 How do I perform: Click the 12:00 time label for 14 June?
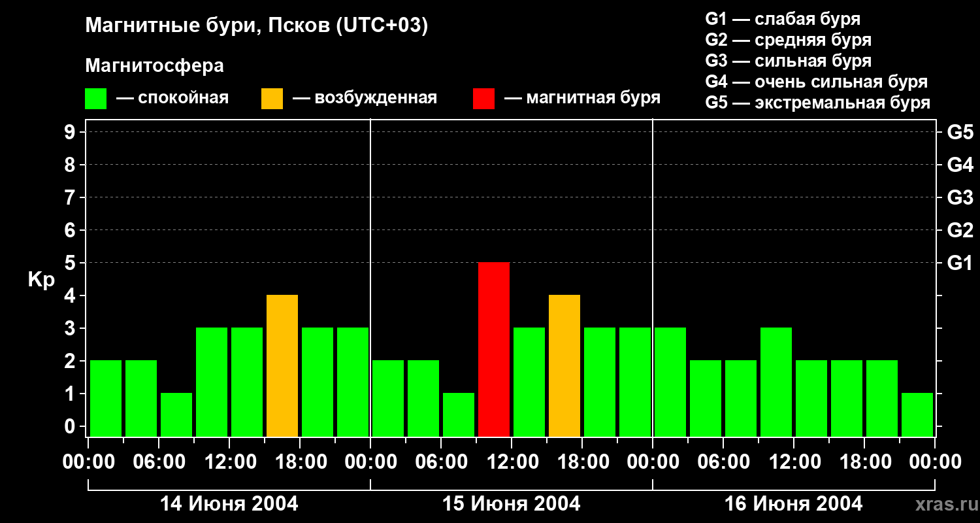[x=229, y=462]
